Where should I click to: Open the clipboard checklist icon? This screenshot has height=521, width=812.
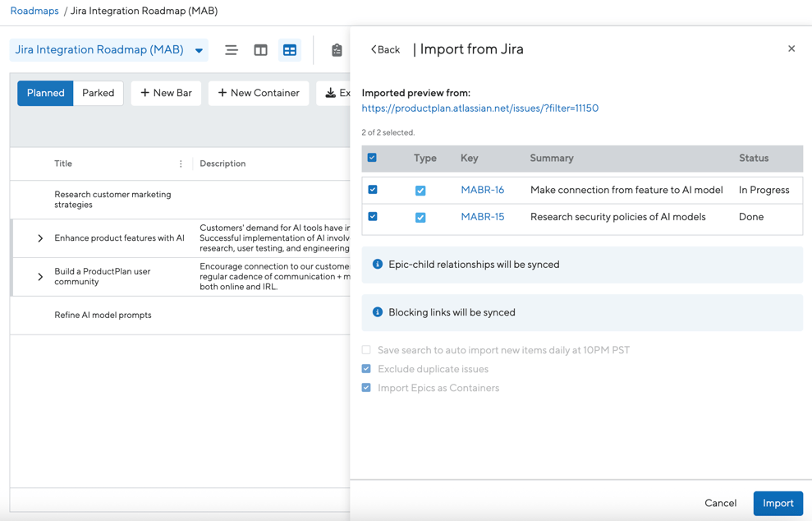(x=337, y=50)
